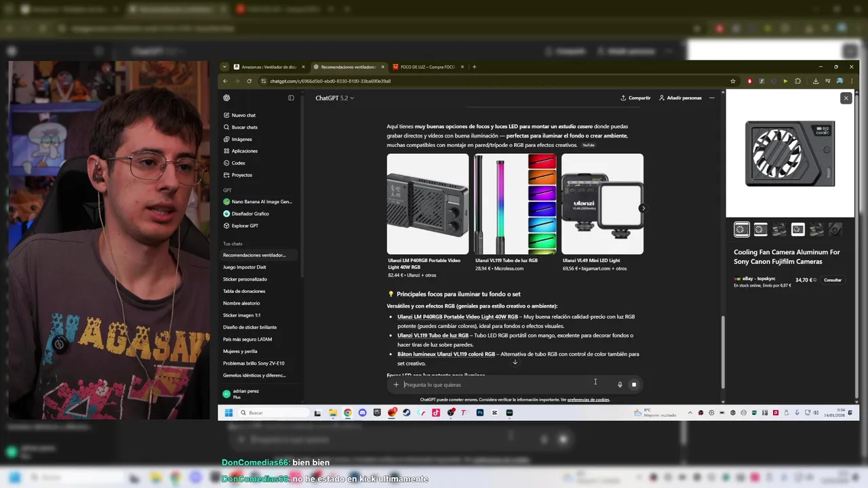Click the microphone dictation icon

619,385
